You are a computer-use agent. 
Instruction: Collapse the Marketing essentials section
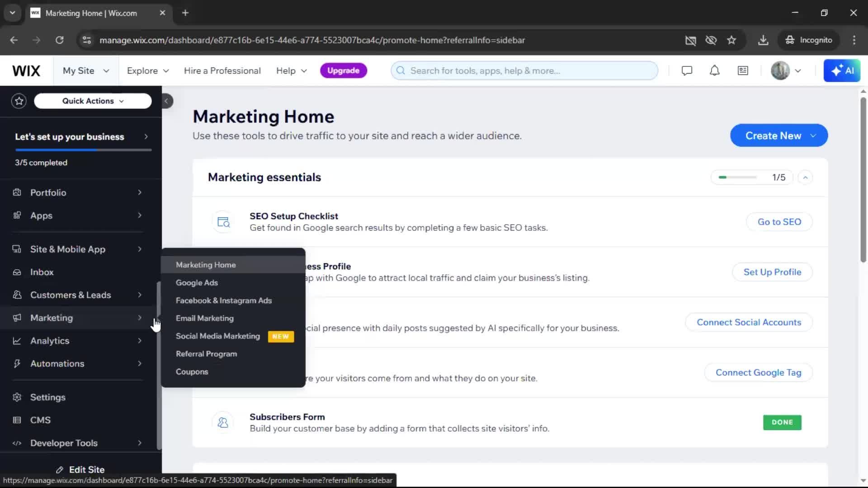click(x=805, y=178)
